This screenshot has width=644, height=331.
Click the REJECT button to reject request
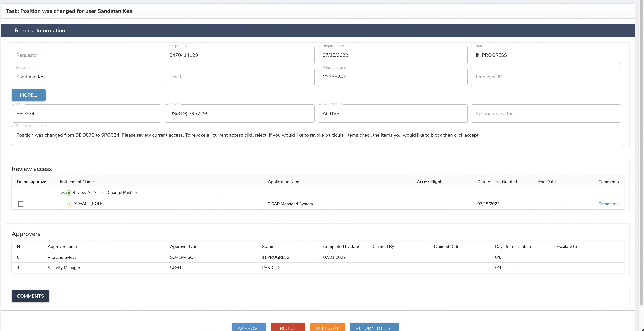(288, 328)
